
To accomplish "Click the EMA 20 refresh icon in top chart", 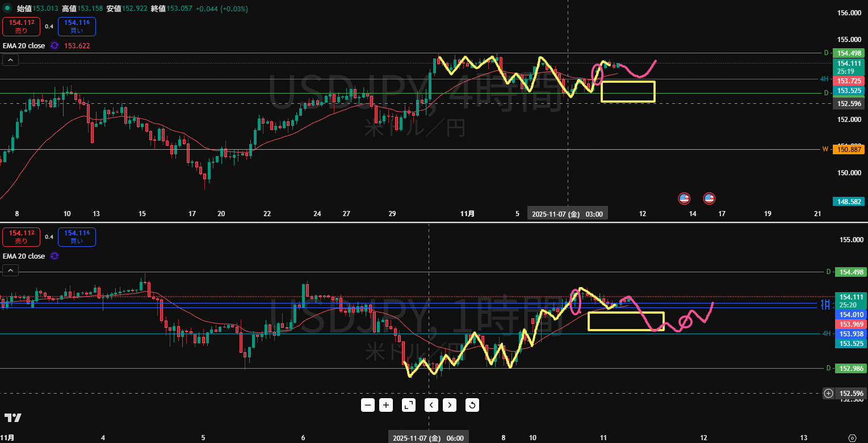I will tap(54, 46).
